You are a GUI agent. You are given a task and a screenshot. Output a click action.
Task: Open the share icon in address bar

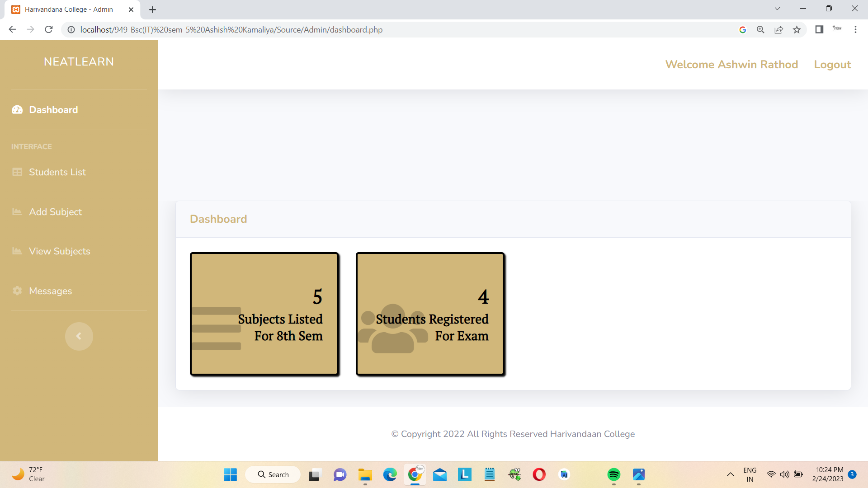point(779,29)
